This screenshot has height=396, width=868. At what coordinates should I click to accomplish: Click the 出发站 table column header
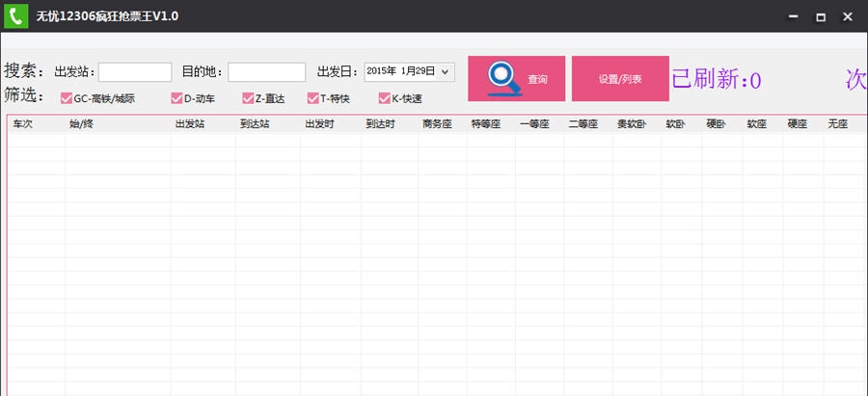point(190,124)
